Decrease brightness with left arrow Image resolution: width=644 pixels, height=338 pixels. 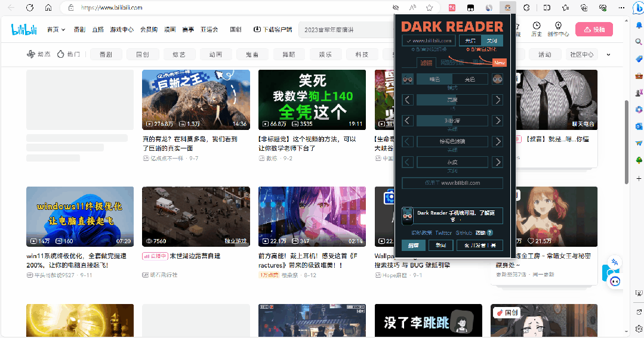coord(408,100)
